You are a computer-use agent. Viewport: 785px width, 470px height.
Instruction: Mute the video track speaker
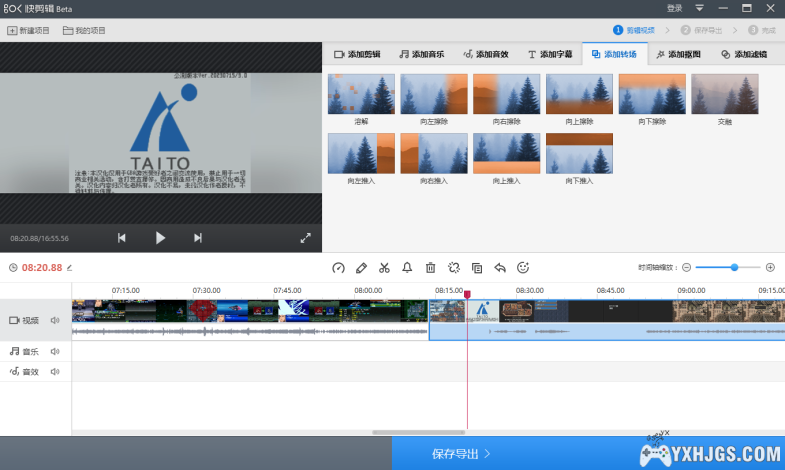55,320
